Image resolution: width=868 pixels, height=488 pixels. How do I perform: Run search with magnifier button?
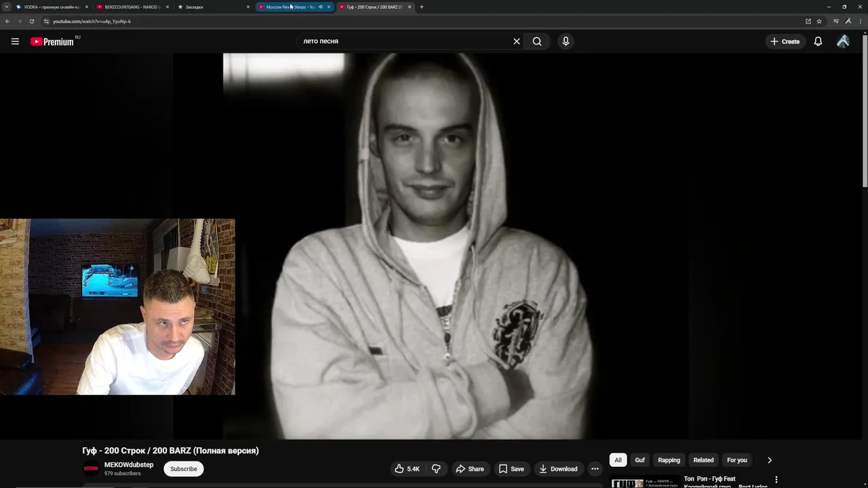click(537, 41)
